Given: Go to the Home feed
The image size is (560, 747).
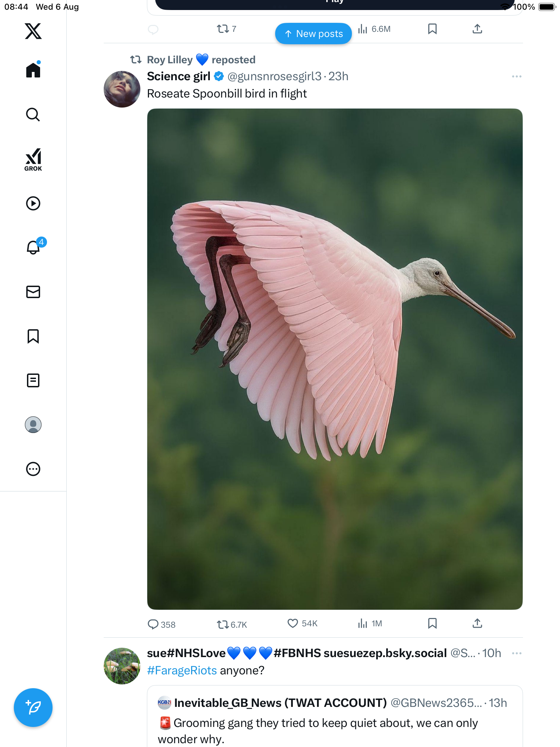Looking at the screenshot, I should (x=33, y=70).
